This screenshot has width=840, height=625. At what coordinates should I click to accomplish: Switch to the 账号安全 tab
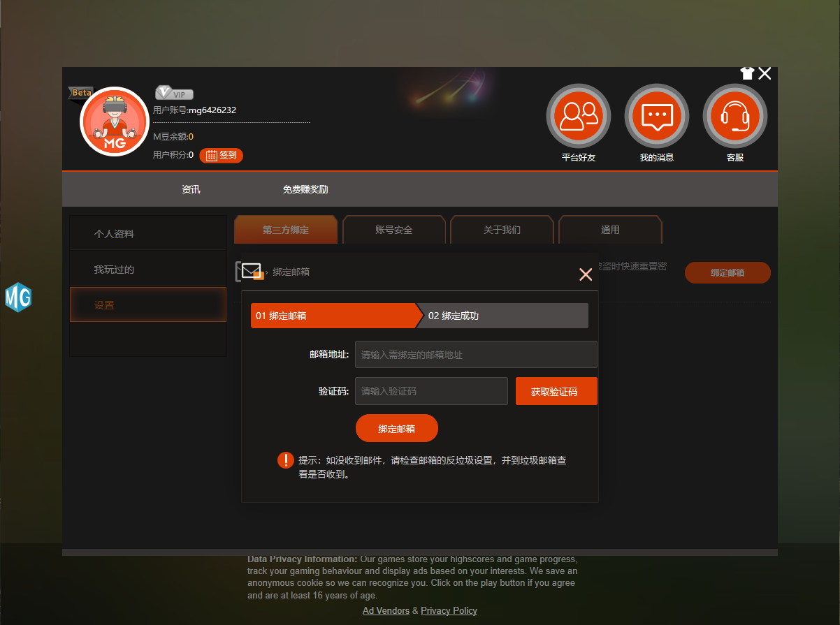click(x=394, y=230)
